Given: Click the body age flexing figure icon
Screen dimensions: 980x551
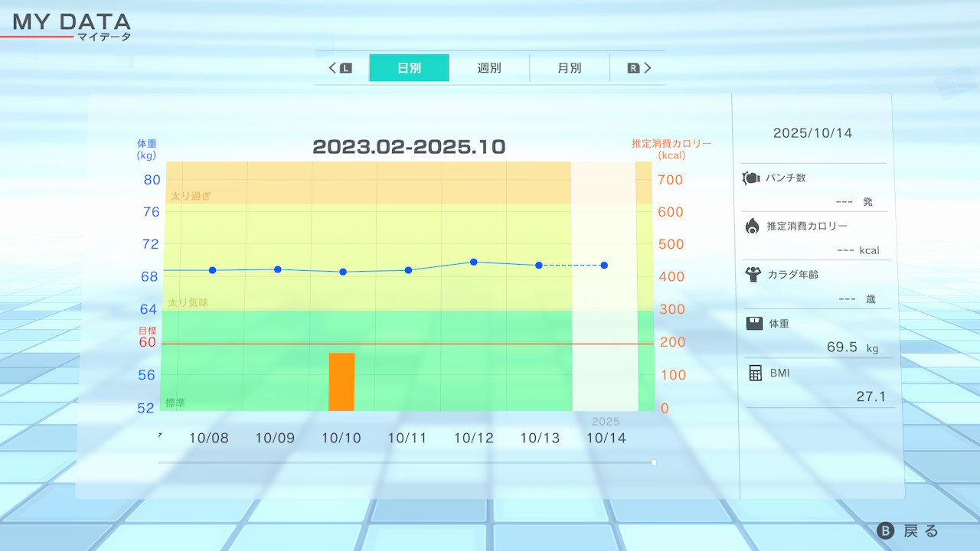Looking at the screenshot, I should pos(753,274).
